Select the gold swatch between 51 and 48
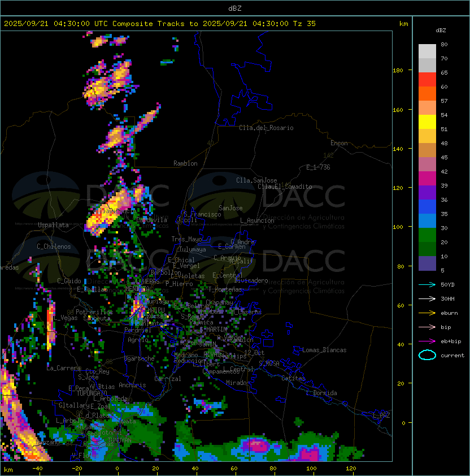This screenshot has width=470, height=476. (427, 136)
